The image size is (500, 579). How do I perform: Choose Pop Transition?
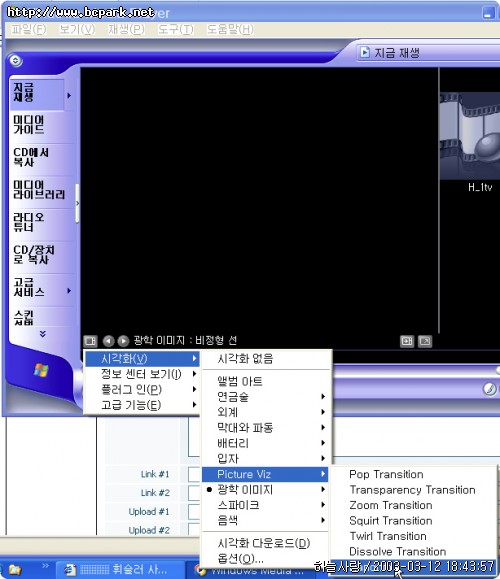[x=413, y=474]
